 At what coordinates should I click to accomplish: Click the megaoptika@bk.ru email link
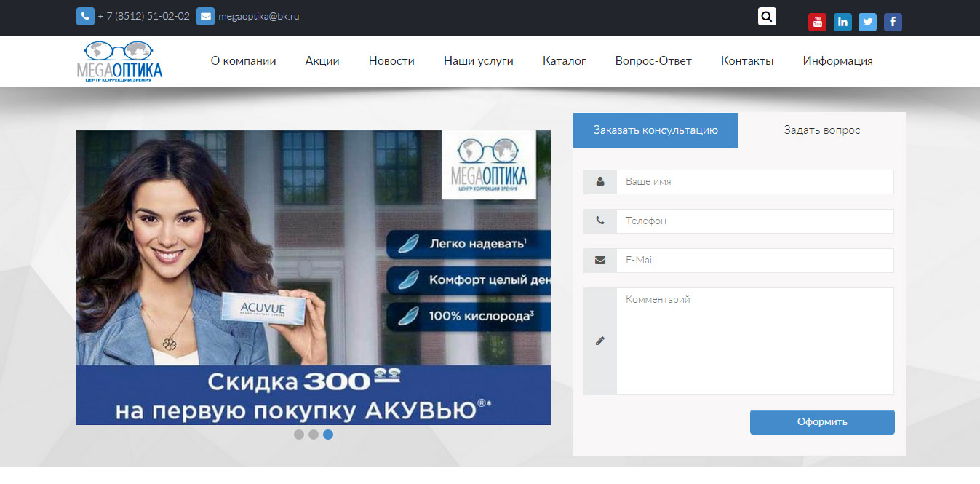258,16
